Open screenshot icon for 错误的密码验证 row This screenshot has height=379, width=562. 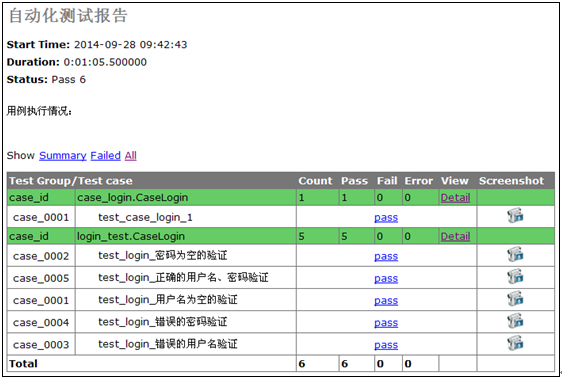(515, 321)
